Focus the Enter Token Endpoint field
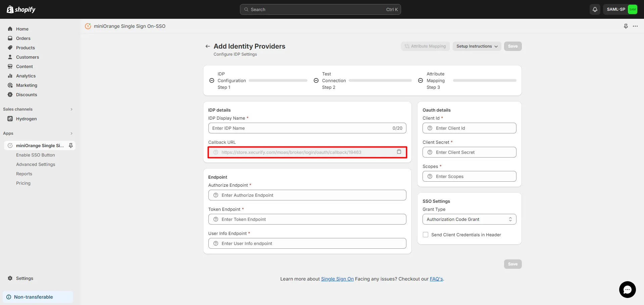The height and width of the screenshot is (305, 644). 307,219
